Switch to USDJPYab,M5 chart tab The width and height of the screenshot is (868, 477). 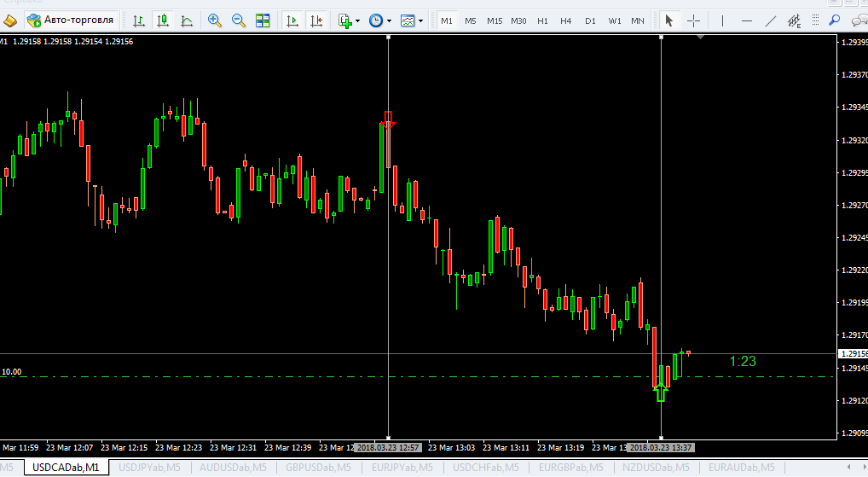(x=149, y=467)
